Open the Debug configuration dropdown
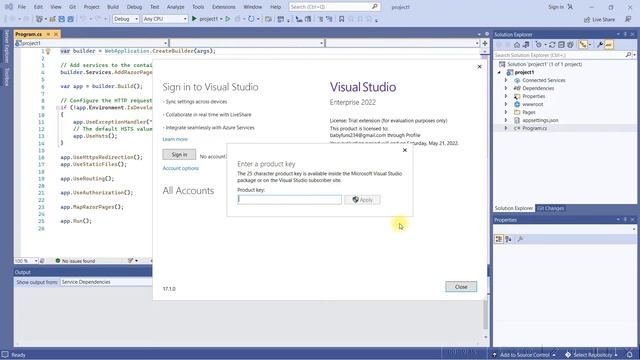Viewport: 640px width, 360px height. [126, 19]
